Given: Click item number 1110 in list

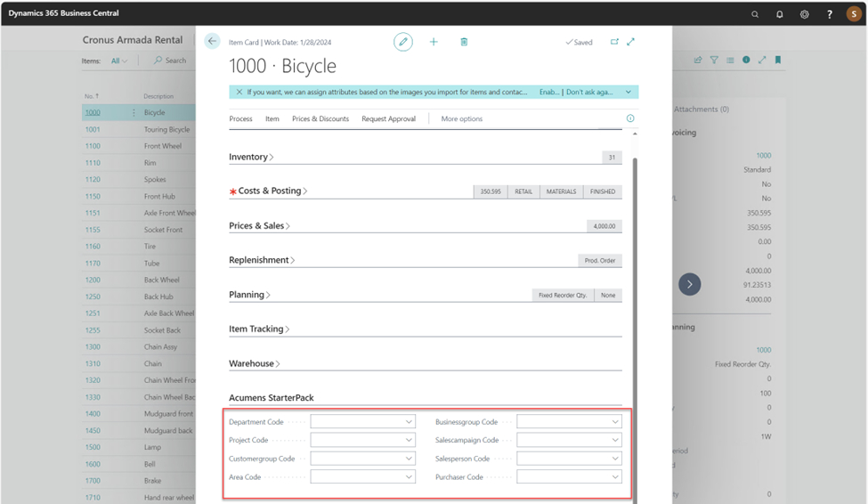Looking at the screenshot, I should pos(93,163).
